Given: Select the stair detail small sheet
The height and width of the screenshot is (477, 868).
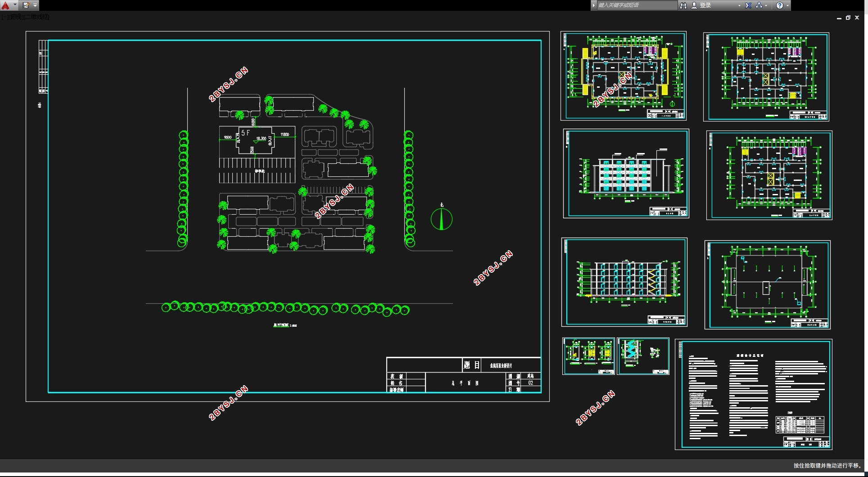Looking at the screenshot, I should click(x=643, y=356).
